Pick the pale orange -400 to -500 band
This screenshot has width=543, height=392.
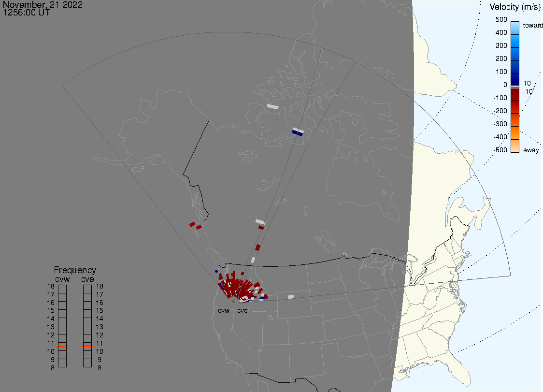515,146
